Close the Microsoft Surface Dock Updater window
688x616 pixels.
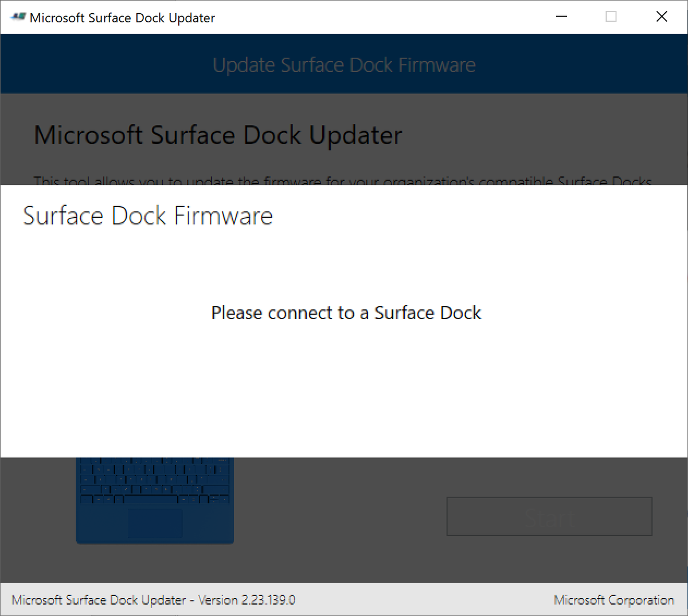pyautogui.click(x=662, y=17)
